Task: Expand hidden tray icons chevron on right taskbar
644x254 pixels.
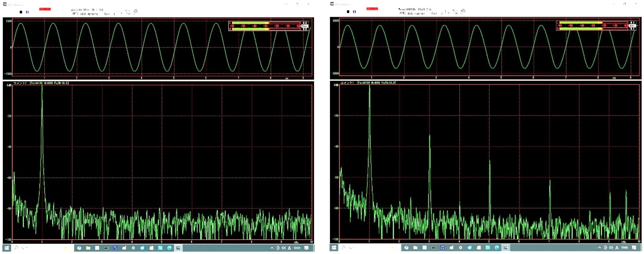Action: pos(599,248)
